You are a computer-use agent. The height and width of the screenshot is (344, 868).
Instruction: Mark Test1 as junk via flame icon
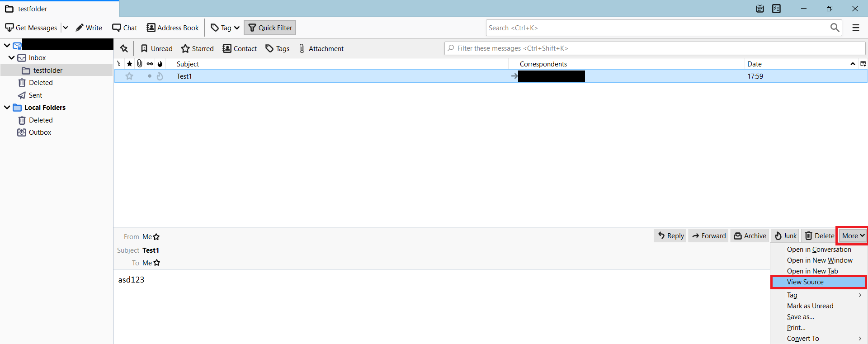coord(160,76)
